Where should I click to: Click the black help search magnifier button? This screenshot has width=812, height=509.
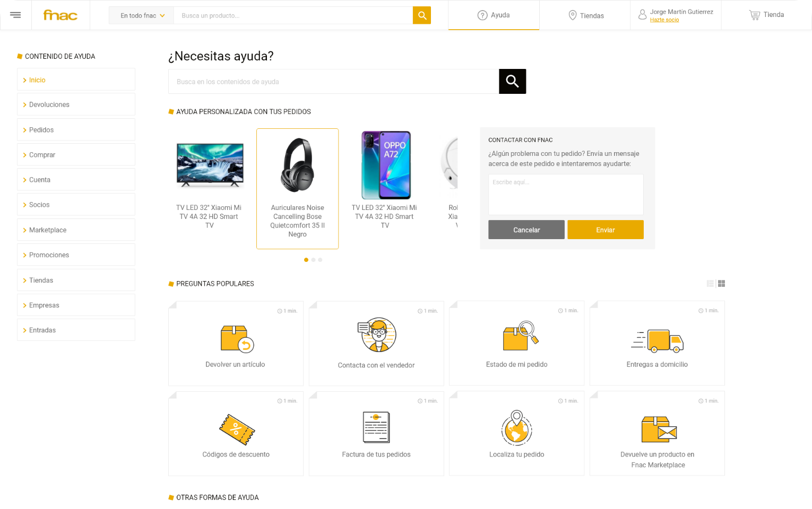point(512,81)
